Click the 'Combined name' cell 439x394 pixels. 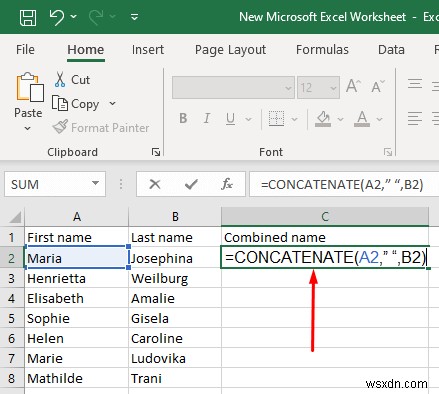point(325,238)
